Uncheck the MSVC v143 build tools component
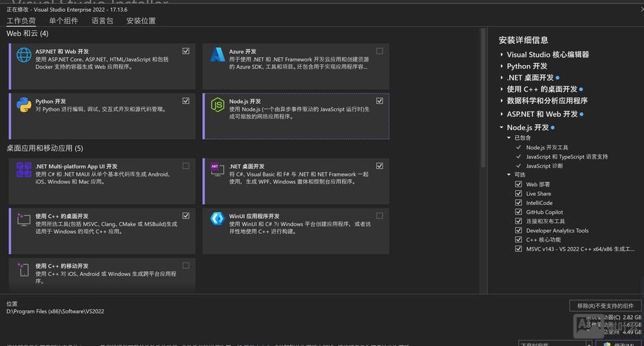Viewport: 644px width, 346px height. coord(518,249)
